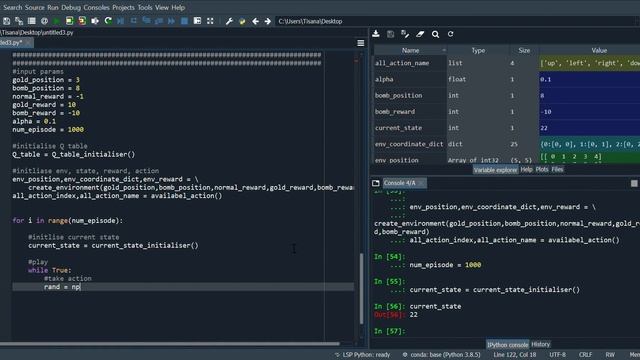Click the Browse tabs icon beside Console 4/A
Viewport: 640px width, 360px height.
coord(376,183)
